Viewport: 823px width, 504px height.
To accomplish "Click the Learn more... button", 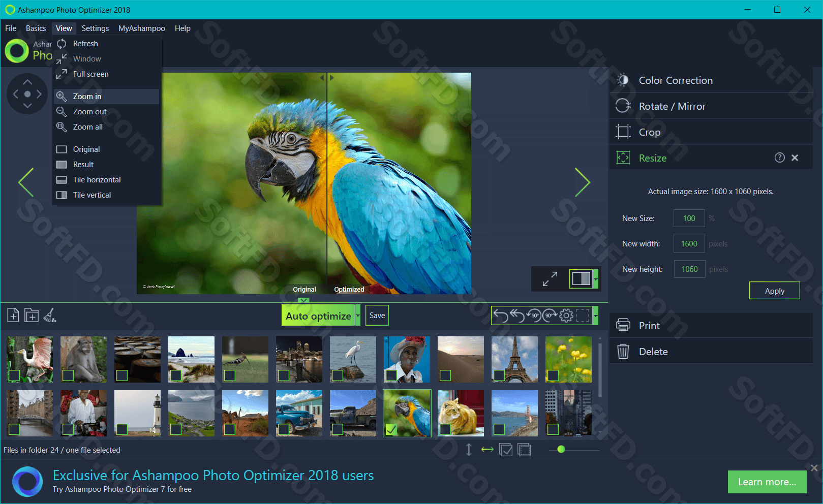I will (767, 482).
